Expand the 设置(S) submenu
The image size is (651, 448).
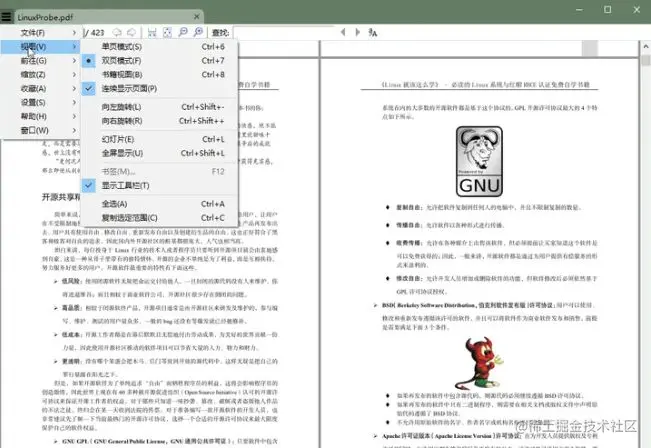tap(40, 102)
